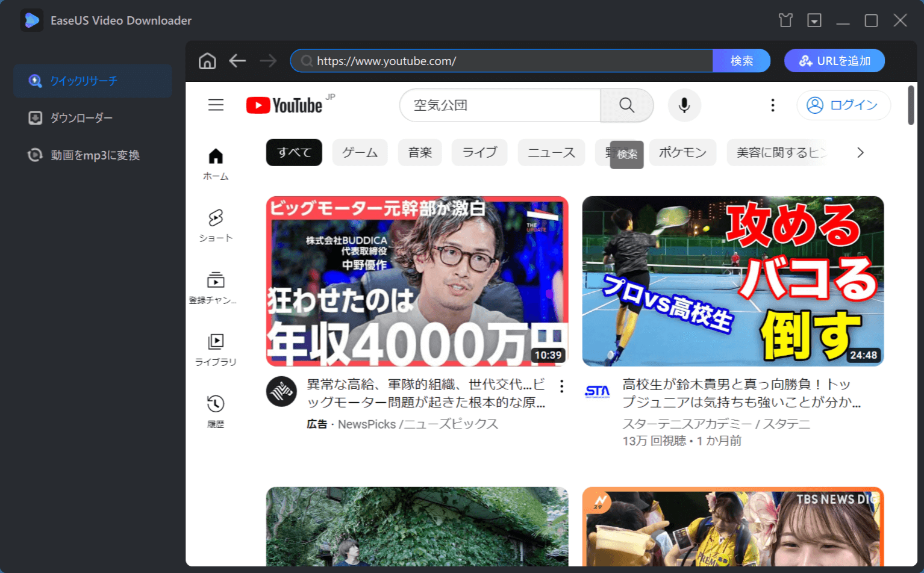Show more chips with the right chevron
Screen dimensions: 924x573
tap(860, 152)
